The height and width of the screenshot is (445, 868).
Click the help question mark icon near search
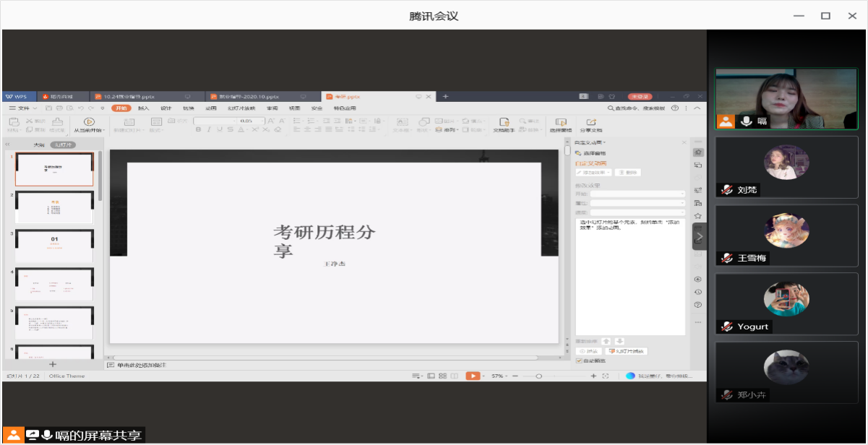(x=675, y=108)
